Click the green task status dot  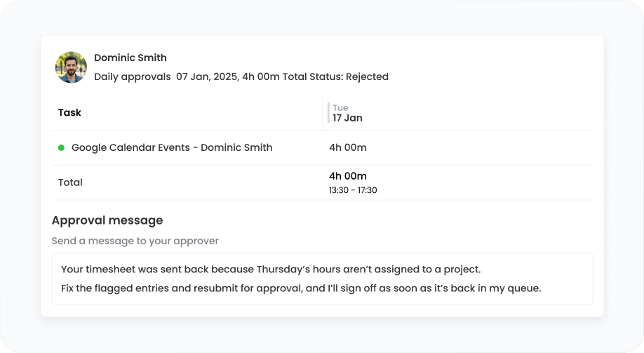click(x=61, y=147)
